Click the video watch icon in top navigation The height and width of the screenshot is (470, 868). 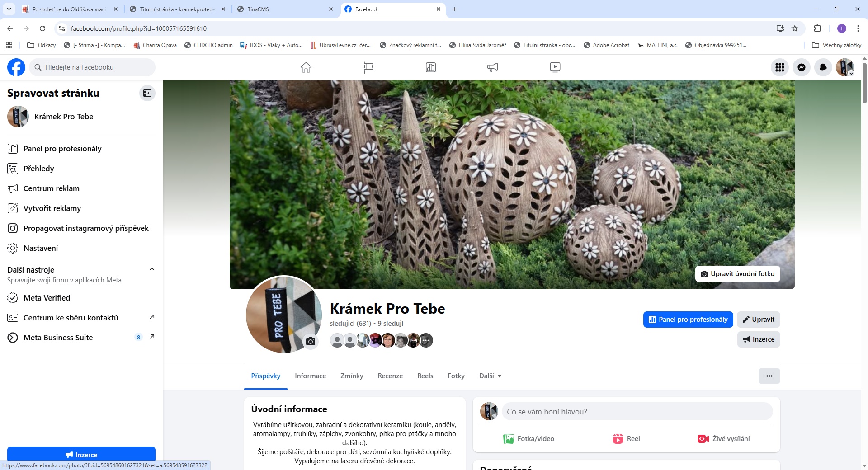coord(555,67)
